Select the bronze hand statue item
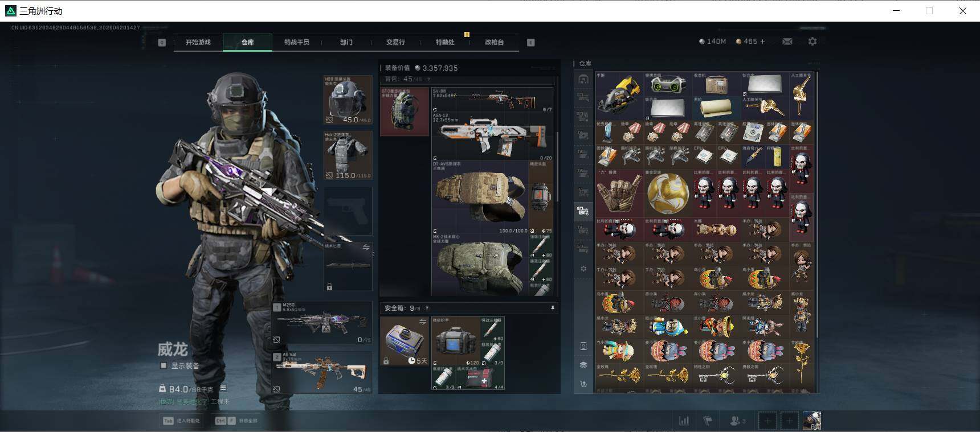The image size is (980, 432). [619, 193]
